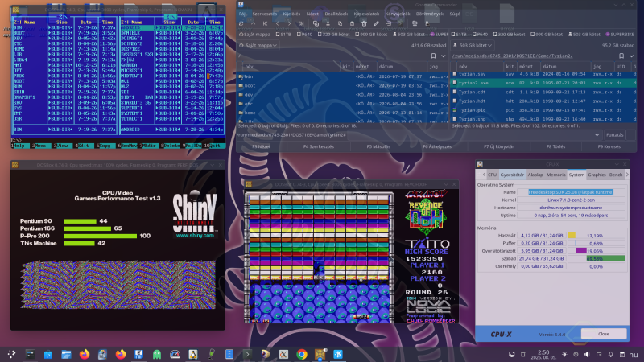Click the dátum column header in left panel
The image size is (644, 362).
(402, 67)
